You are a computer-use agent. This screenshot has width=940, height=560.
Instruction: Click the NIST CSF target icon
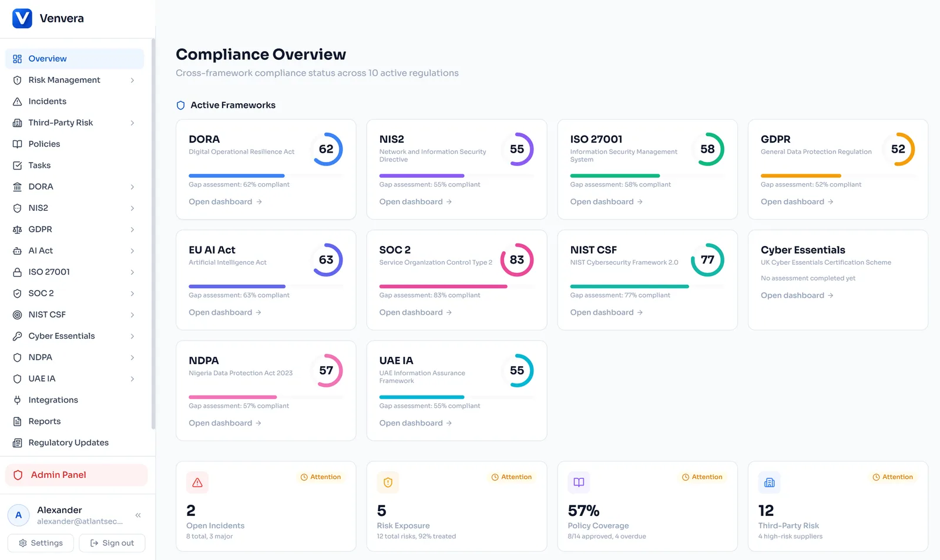[x=18, y=315]
